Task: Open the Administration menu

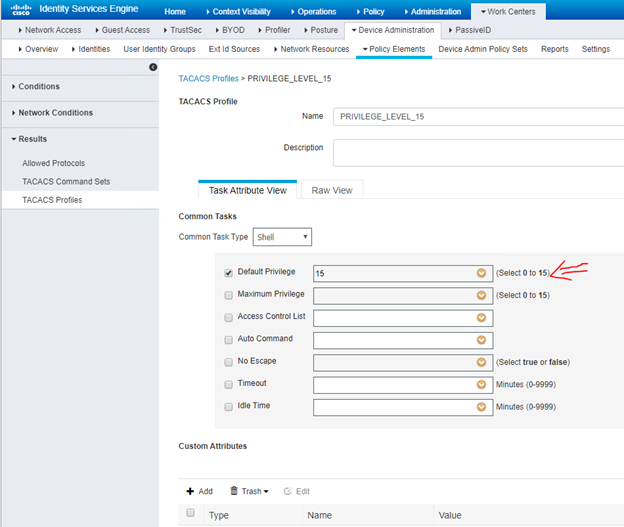Action: [433, 12]
